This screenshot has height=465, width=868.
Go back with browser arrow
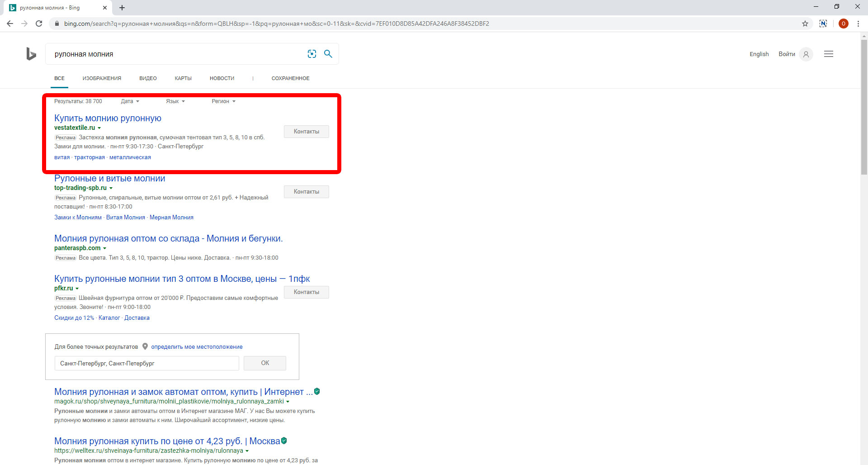coord(10,24)
